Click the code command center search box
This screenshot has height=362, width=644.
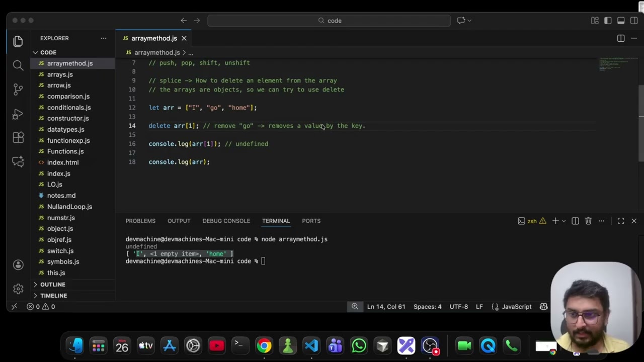point(329,21)
